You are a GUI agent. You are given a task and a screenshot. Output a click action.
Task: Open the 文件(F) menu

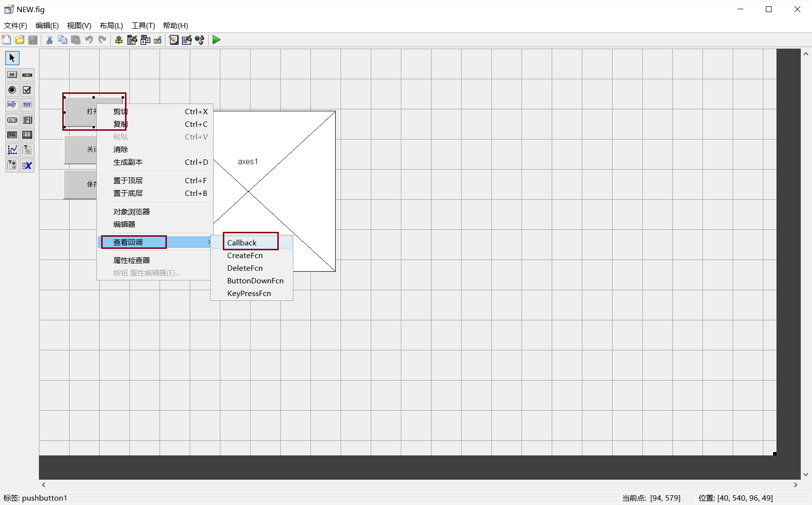(x=16, y=26)
